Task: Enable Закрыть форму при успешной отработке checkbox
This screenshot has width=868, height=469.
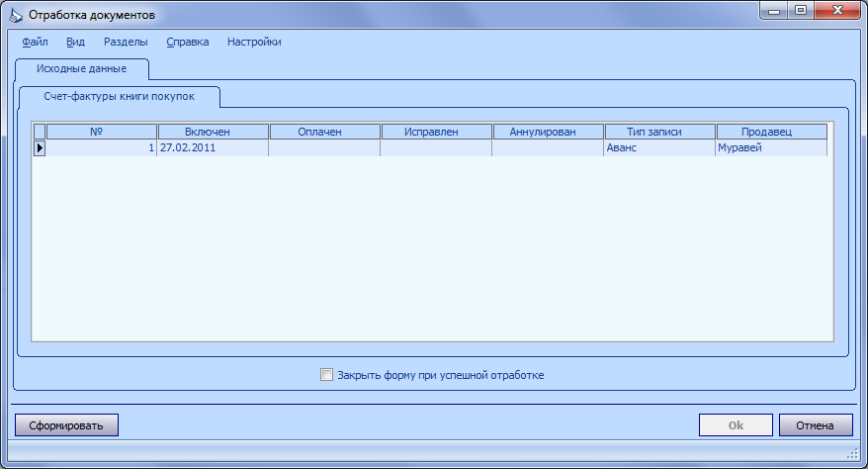Action: 326,375
